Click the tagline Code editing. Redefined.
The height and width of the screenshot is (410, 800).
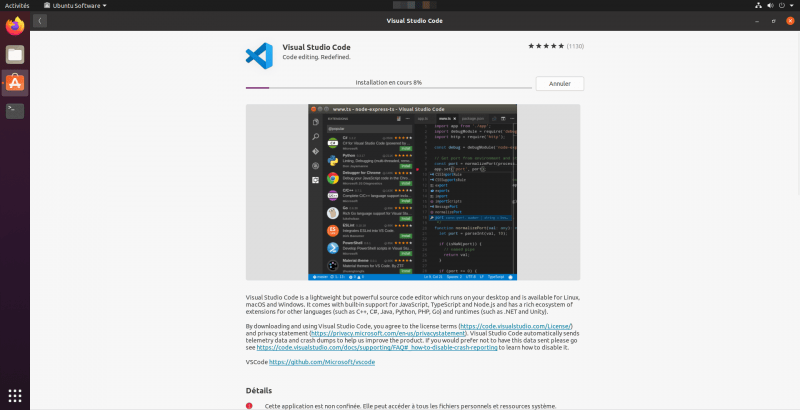(316, 57)
